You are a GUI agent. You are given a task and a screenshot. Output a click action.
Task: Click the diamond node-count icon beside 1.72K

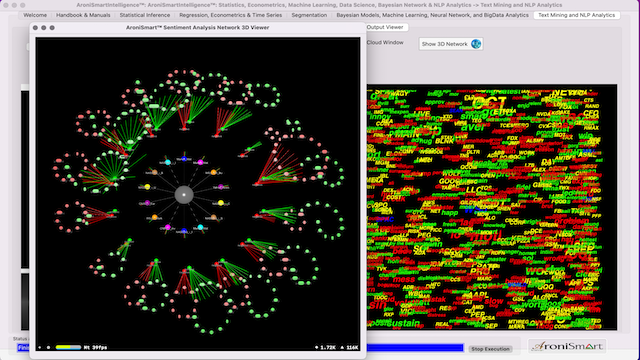pos(317,348)
